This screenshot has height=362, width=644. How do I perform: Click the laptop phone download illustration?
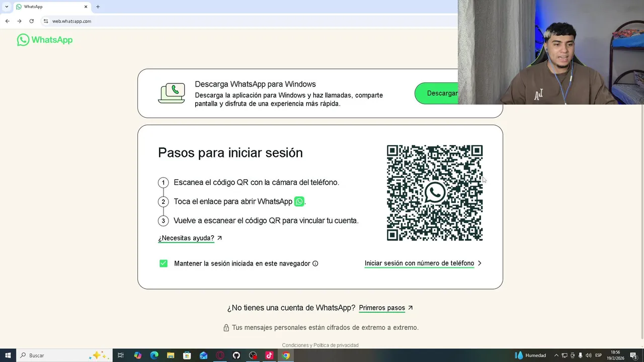tap(172, 94)
